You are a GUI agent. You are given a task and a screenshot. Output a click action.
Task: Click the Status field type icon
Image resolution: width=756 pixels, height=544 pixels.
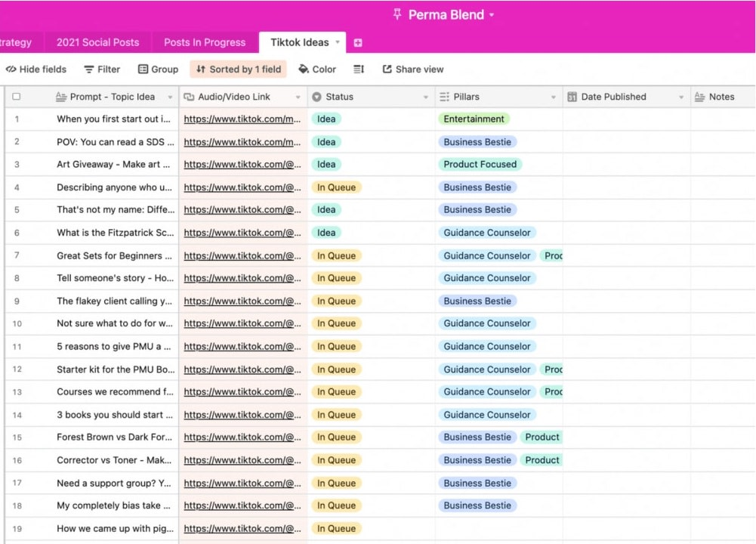tap(316, 97)
